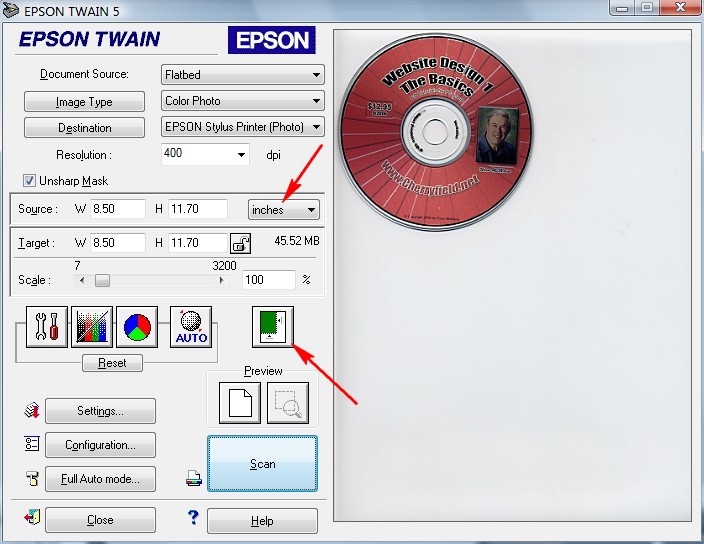Click the Close button
Viewport: 704px width, 544px height.
[101, 520]
